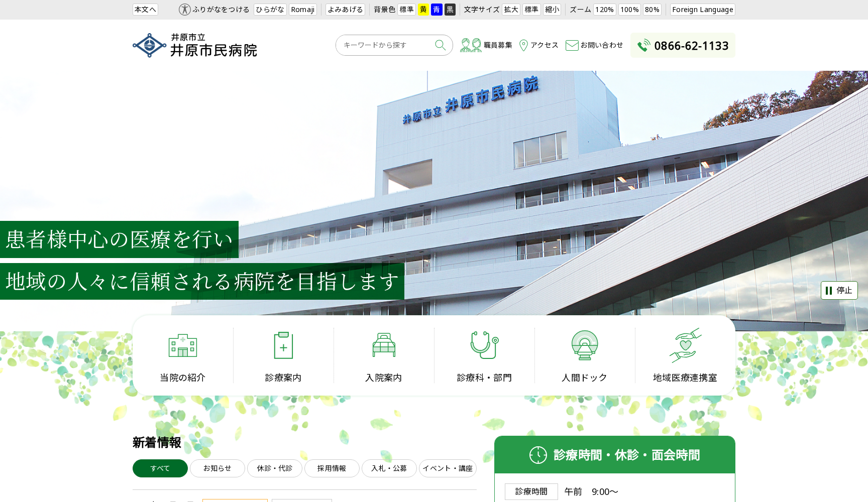Viewport: 868px width, 502px height.
Task: Open 当院の紹介 via the hospital building icon
Action: tap(184, 345)
